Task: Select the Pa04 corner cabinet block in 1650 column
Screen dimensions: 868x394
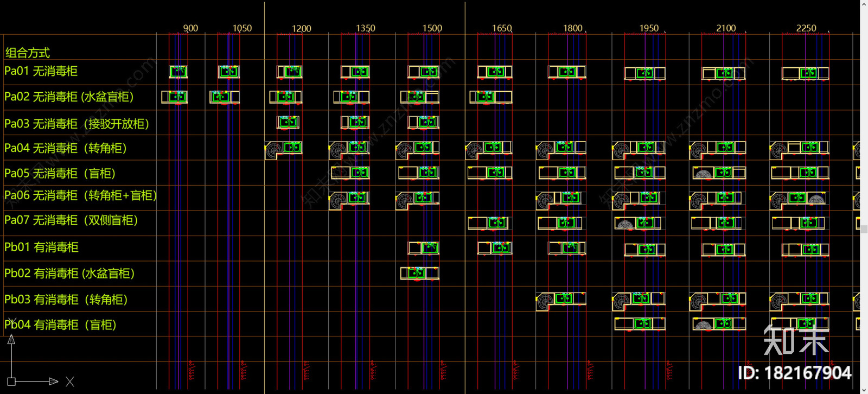Action: [x=488, y=150]
